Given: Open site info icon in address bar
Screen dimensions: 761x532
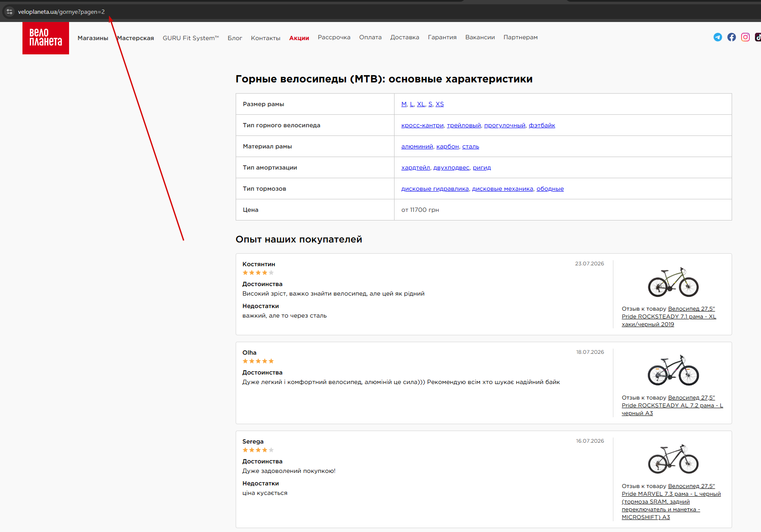Looking at the screenshot, I should pos(9,12).
